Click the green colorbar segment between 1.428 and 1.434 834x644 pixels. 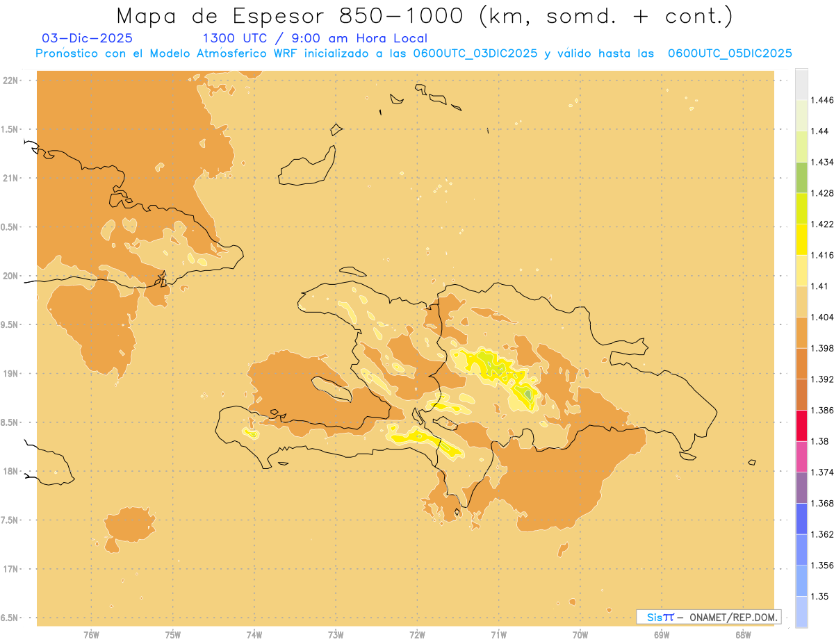(801, 177)
